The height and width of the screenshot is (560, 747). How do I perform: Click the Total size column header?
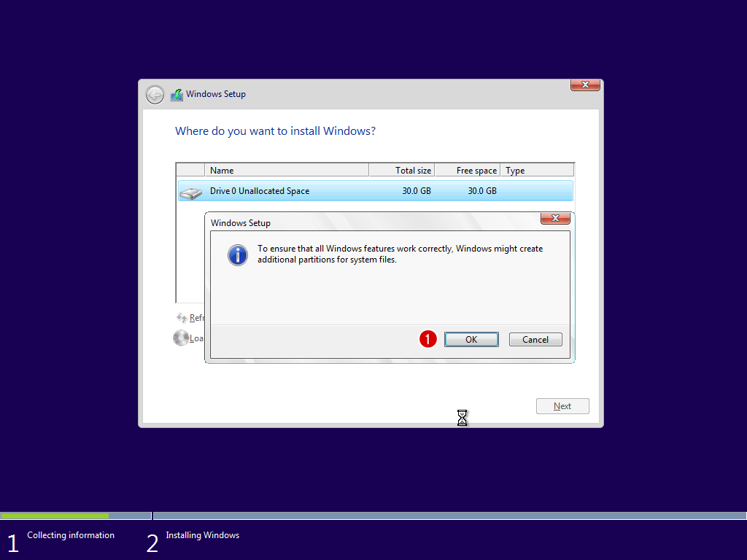point(402,171)
